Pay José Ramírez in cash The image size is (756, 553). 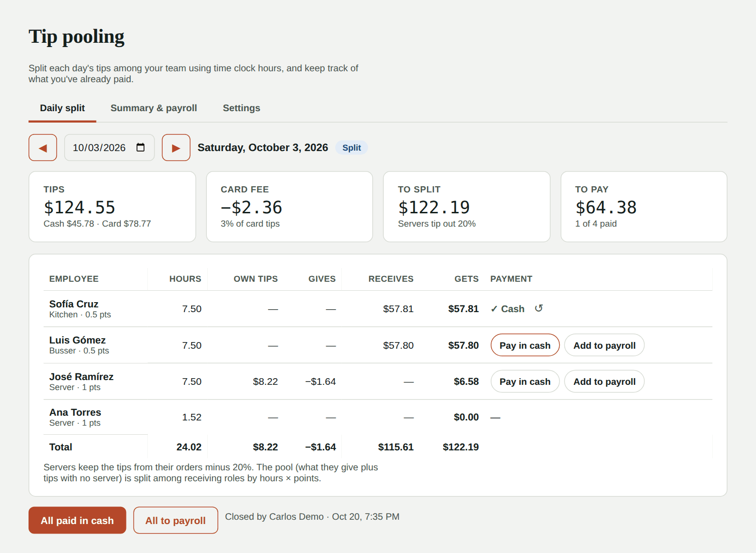coord(525,381)
